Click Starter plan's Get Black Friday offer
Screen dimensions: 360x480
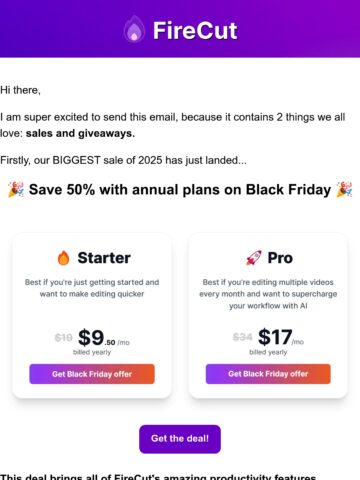(x=92, y=374)
